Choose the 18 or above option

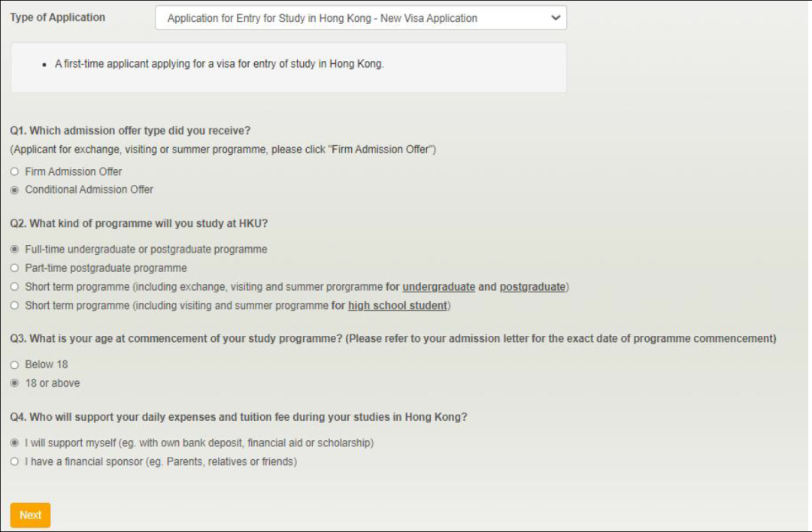pos(14,383)
